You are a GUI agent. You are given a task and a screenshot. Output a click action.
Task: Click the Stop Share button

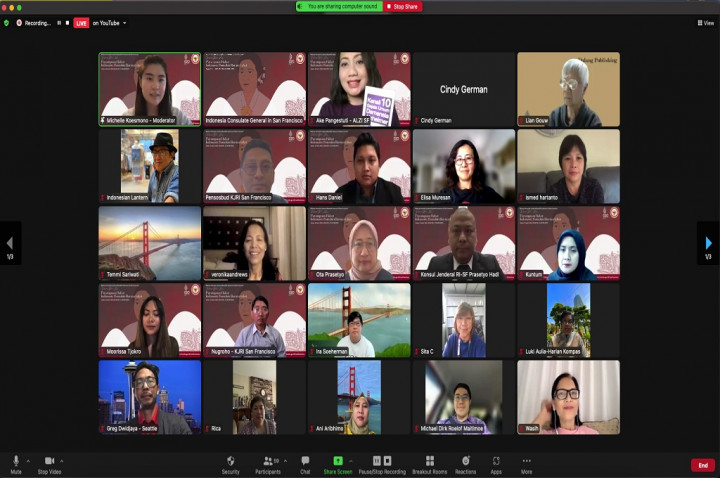[x=403, y=6]
